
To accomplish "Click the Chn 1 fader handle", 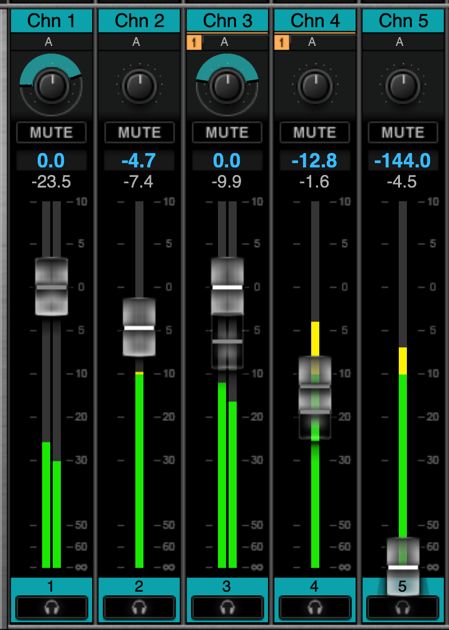I will 51,286.
